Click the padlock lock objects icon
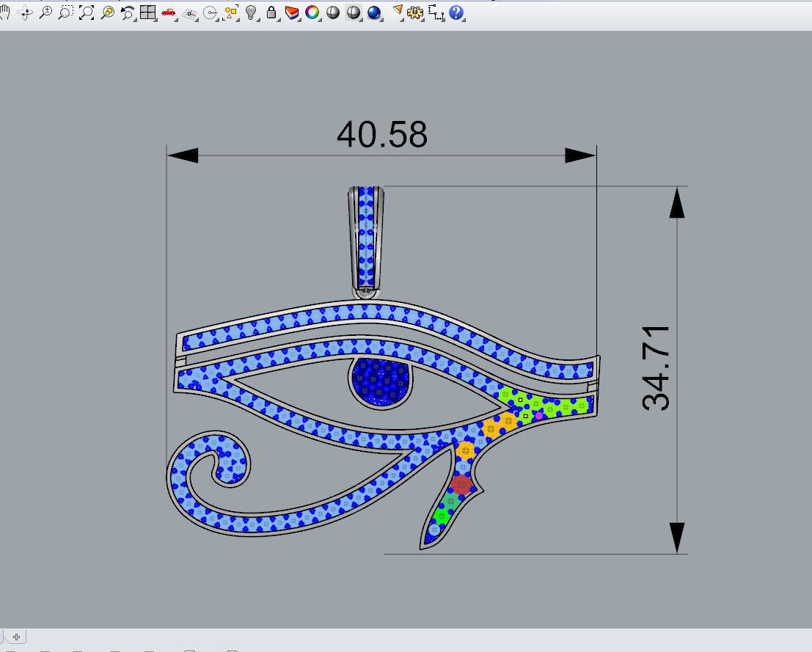Screen dimensions: 812x652 point(271,12)
